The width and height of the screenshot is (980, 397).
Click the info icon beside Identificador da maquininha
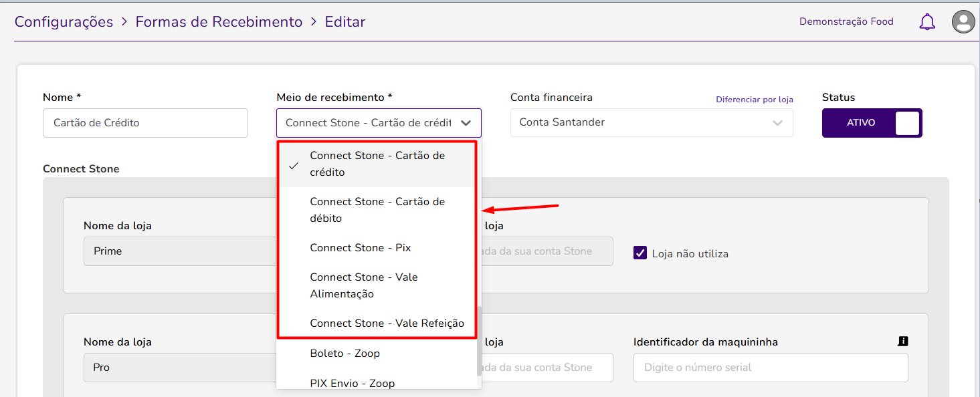point(903,342)
